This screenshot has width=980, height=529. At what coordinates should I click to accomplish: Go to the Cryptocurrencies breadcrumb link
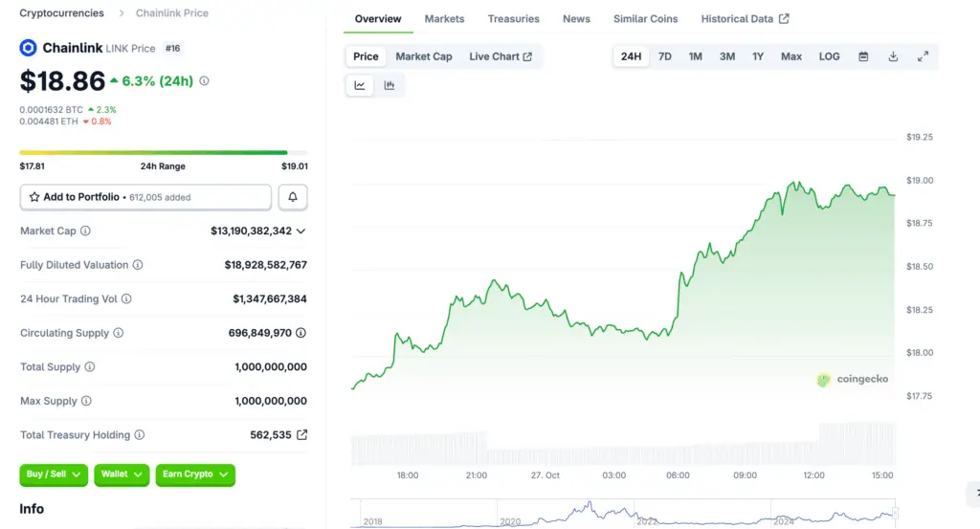coord(62,13)
